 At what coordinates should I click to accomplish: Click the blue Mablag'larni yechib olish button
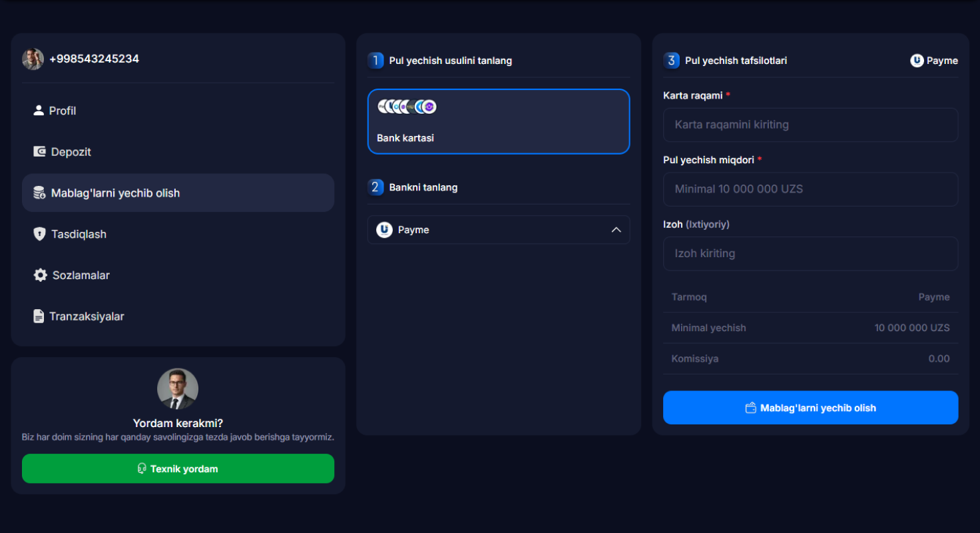pyautogui.click(x=810, y=408)
